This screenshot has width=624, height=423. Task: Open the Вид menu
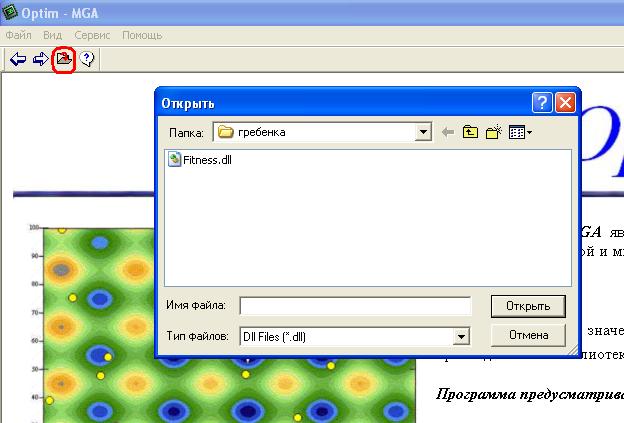[x=53, y=35]
